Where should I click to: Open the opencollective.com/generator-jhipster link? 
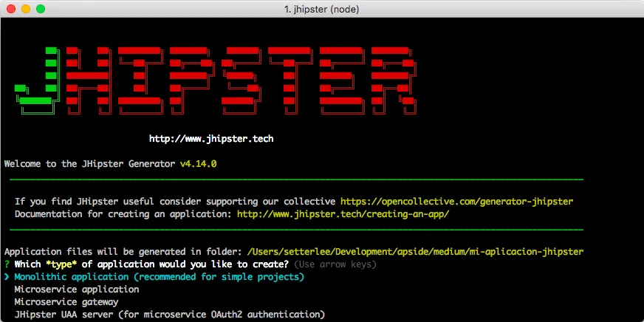point(456,202)
